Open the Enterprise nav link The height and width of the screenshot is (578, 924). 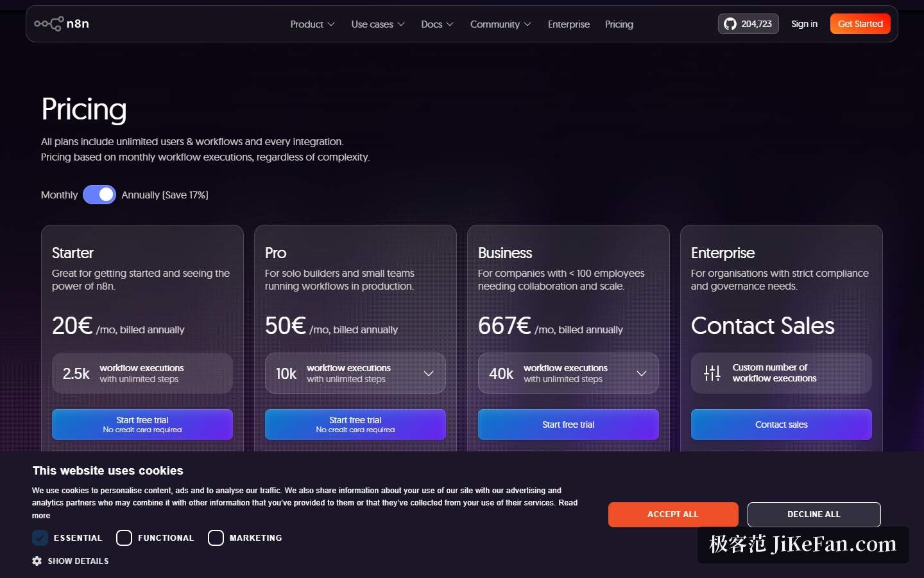[x=569, y=24]
